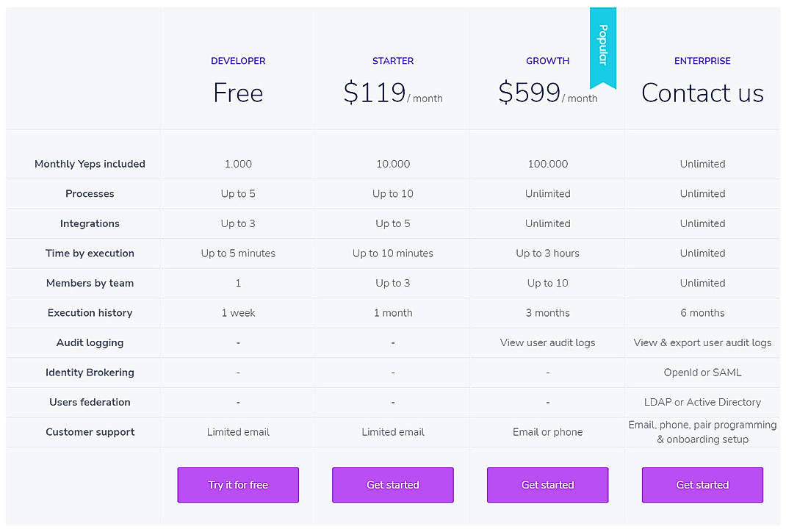
Task: Click the 'Popular' ribbon badge
Action: tap(602, 46)
